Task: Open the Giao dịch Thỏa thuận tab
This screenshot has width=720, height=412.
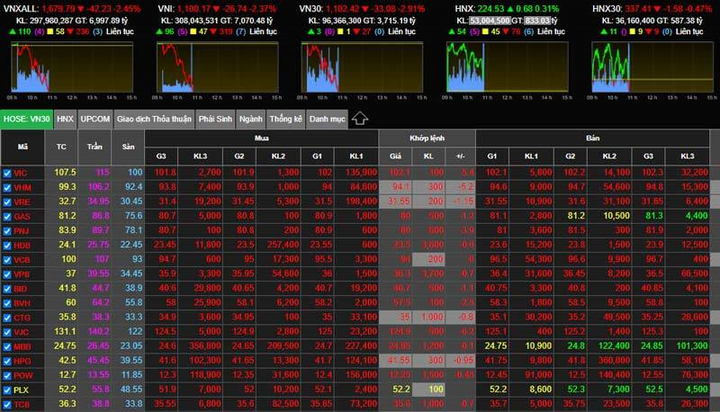Action: tap(154, 119)
